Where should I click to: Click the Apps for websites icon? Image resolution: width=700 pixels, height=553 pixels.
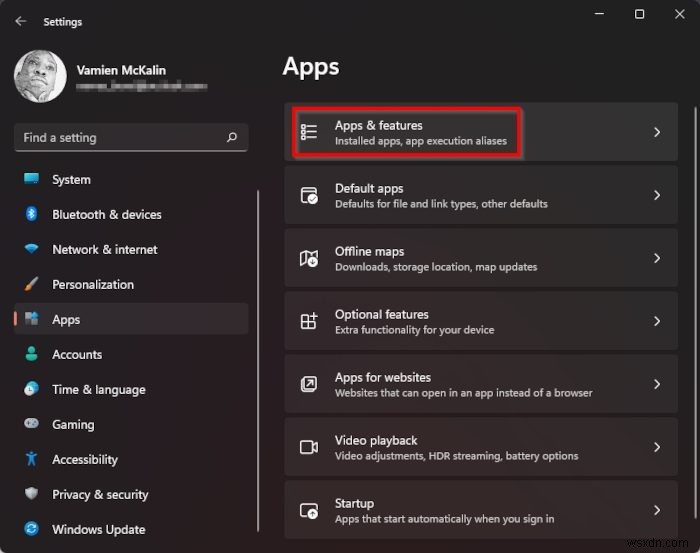coord(309,384)
